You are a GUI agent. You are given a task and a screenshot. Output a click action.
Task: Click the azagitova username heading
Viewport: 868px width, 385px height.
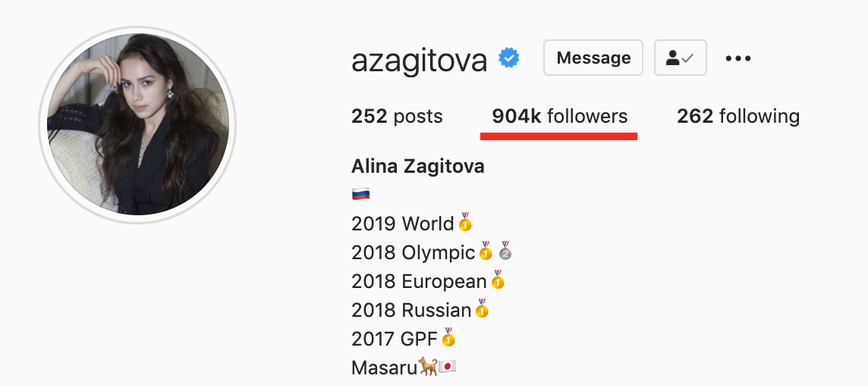419,61
